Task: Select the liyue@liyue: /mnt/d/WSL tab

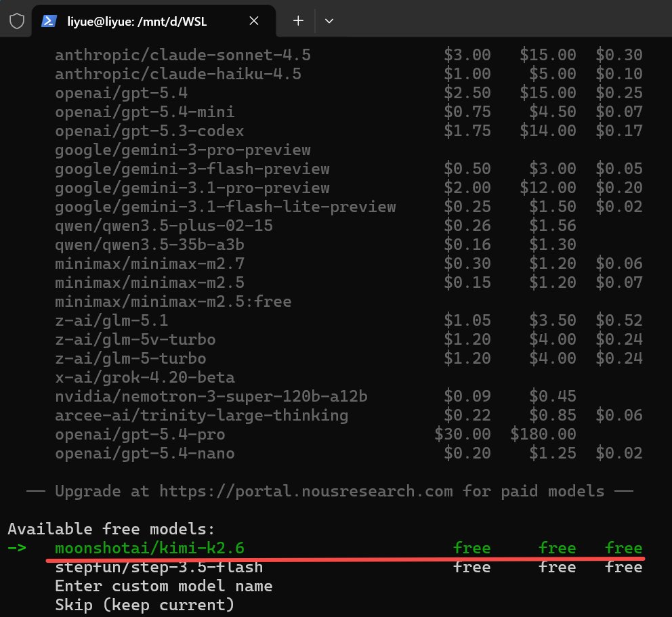Action: tap(153, 21)
